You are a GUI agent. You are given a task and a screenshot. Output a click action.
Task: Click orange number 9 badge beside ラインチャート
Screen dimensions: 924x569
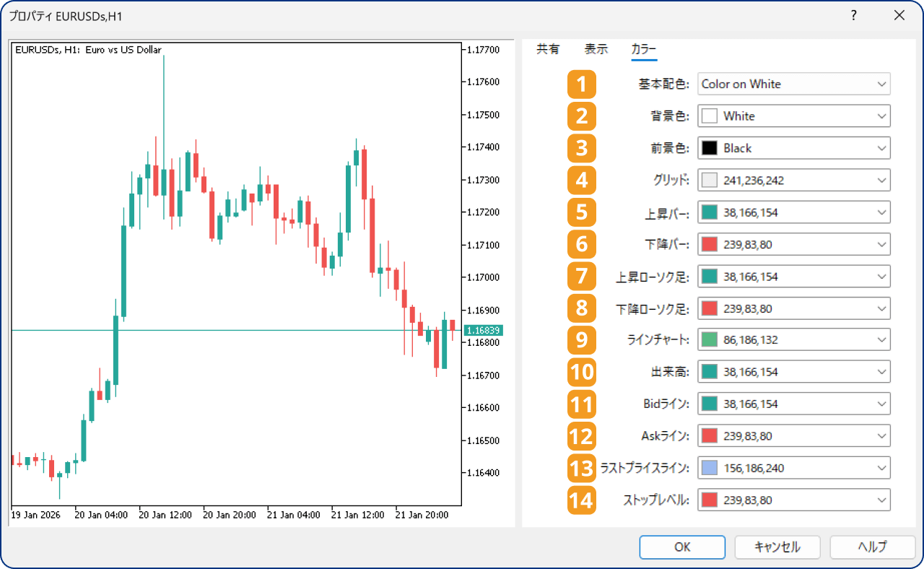tap(581, 340)
